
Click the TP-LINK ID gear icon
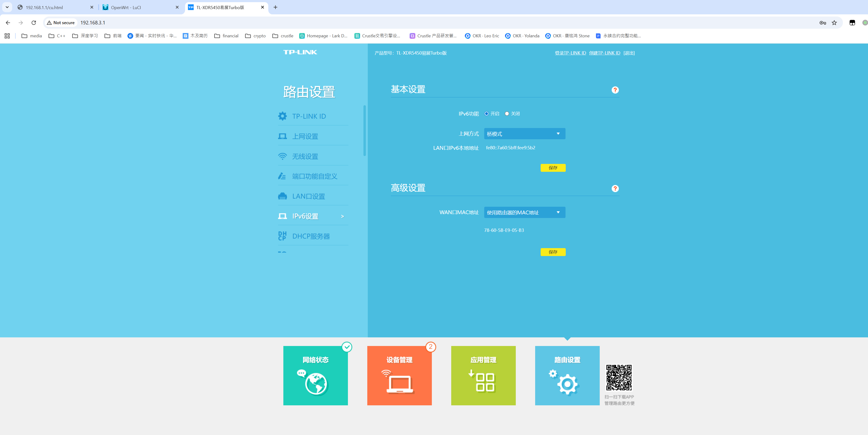click(x=282, y=116)
